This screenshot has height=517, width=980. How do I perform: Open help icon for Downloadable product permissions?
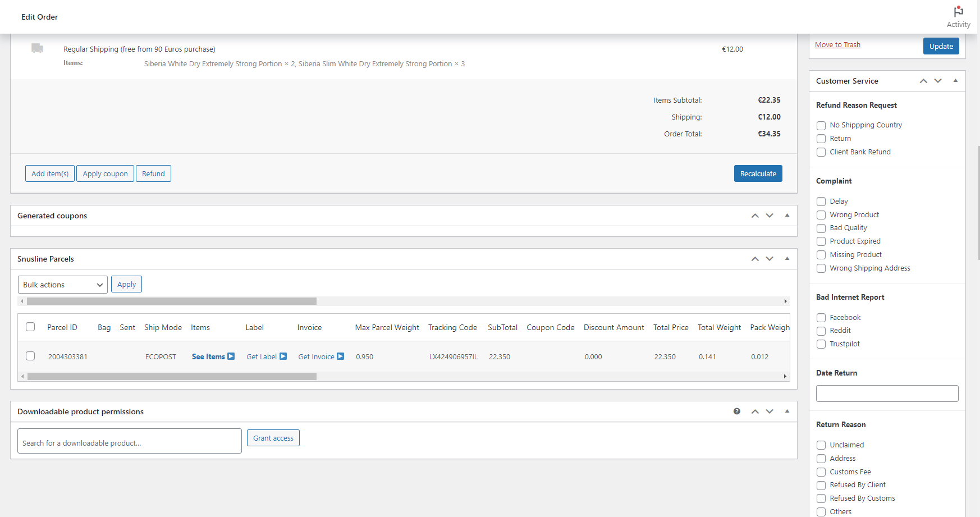point(736,411)
